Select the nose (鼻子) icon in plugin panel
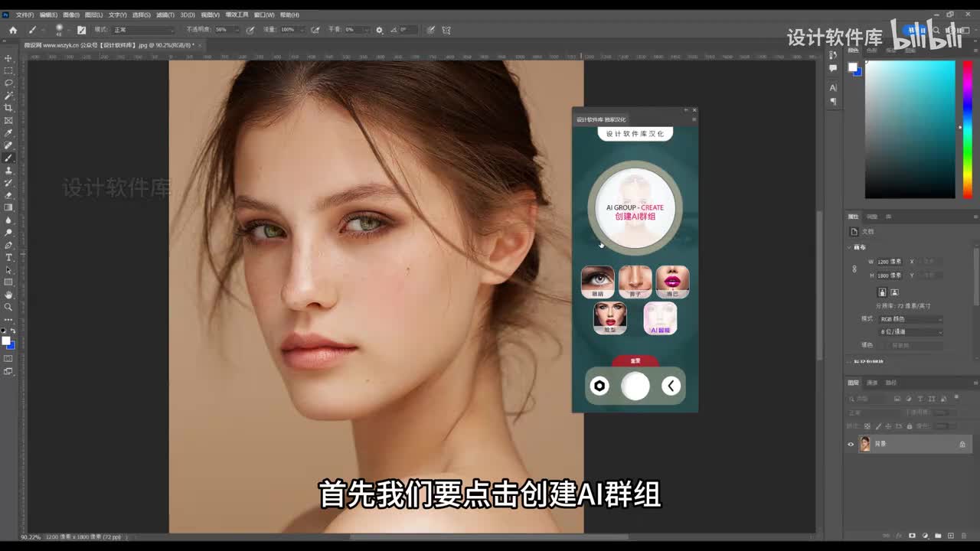 (x=635, y=281)
